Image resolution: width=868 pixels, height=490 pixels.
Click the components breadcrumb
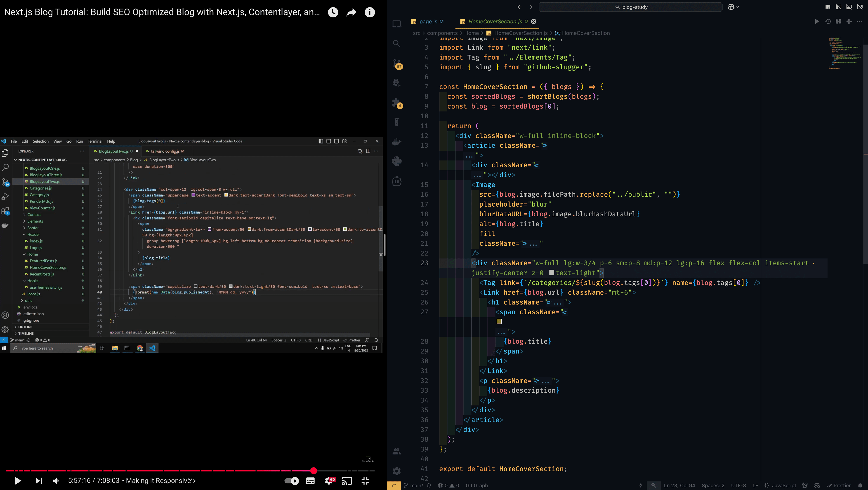442,33
